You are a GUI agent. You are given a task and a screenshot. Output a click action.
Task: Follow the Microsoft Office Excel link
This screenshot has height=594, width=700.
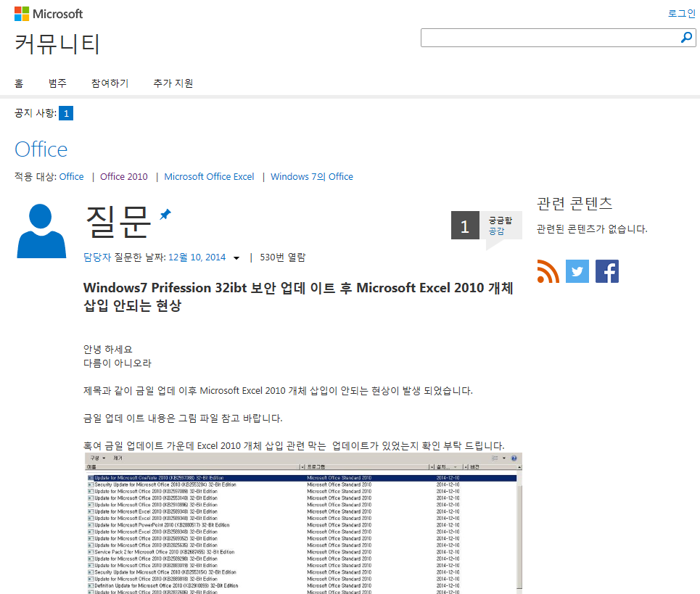coord(209,177)
